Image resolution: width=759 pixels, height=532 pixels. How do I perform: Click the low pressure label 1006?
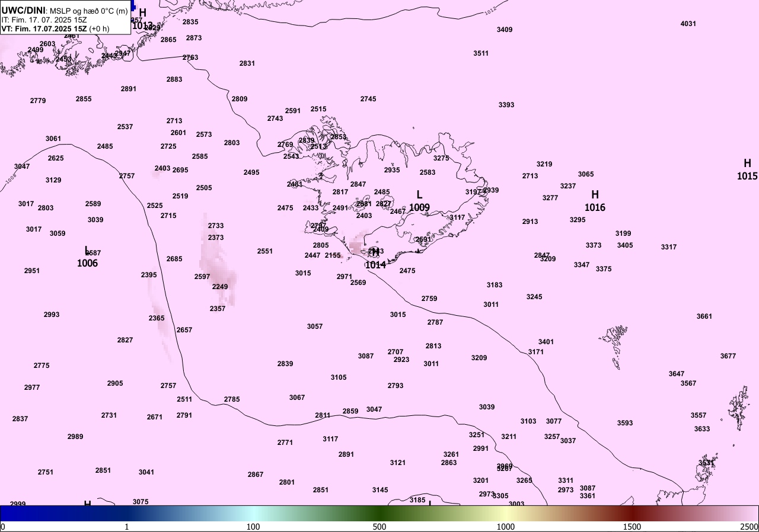tap(87, 263)
